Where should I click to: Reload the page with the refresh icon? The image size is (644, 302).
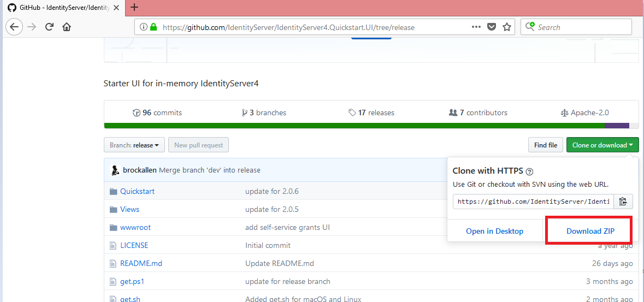pyautogui.click(x=49, y=27)
